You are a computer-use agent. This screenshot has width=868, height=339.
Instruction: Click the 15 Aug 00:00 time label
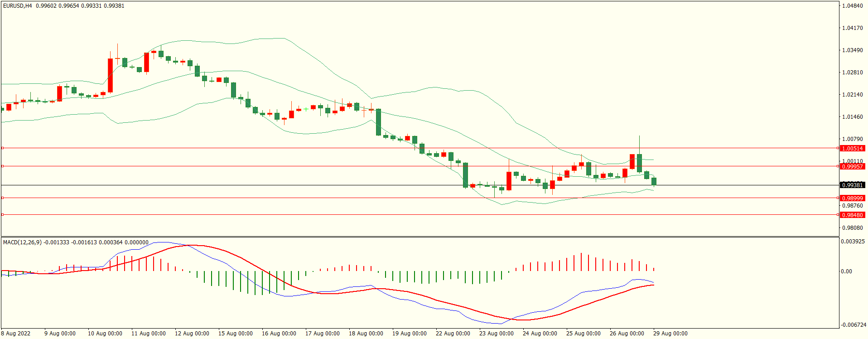tap(236, 334)
